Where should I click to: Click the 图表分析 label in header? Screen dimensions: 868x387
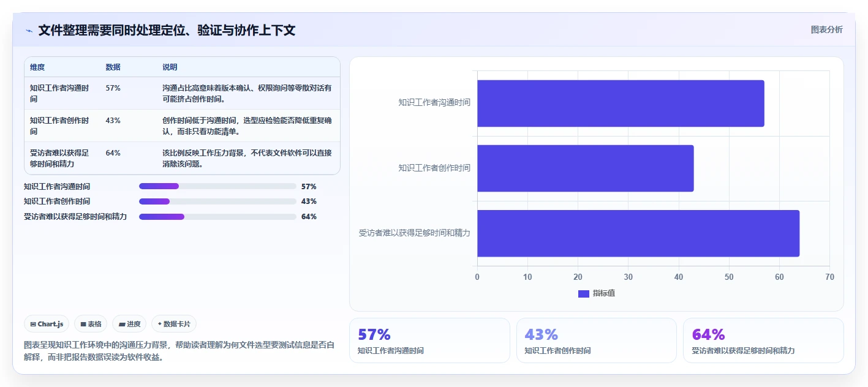pos(826,29)
